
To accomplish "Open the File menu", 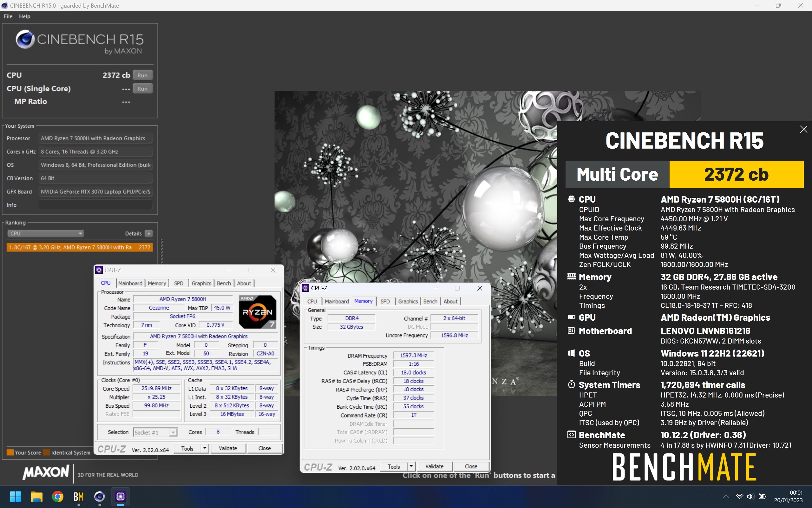I will tap(8, 16).
